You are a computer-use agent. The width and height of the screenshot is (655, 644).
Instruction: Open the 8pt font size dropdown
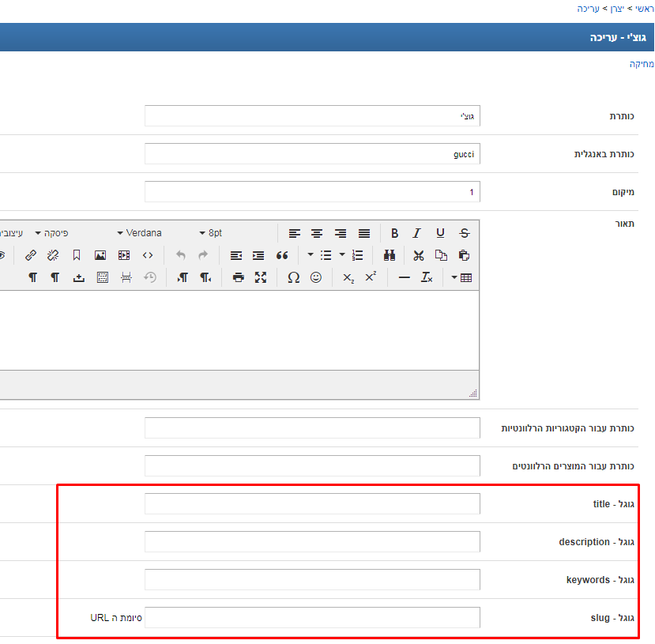(211, 233)
